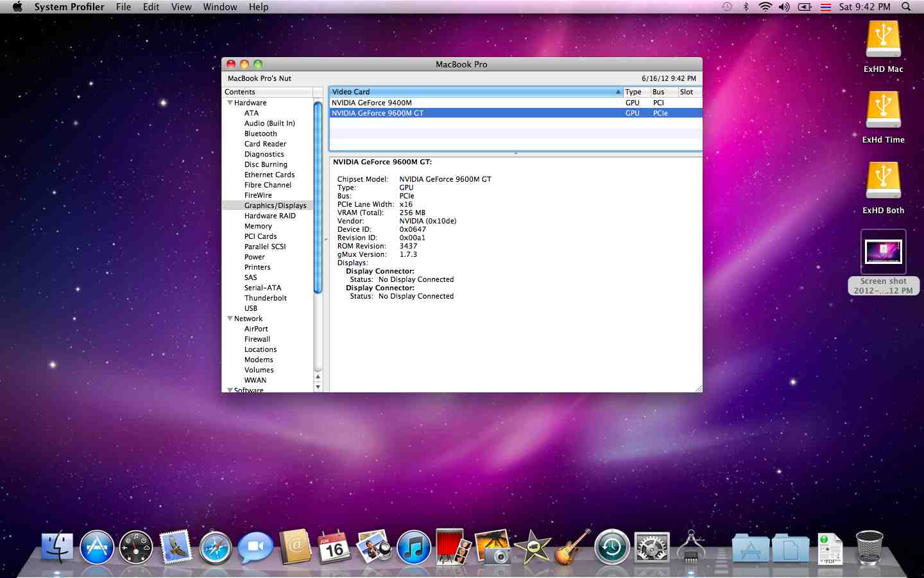Image resolution: width=924 pixels, height=578 pixels.
Task: Select Power in the sidebar
Action: click(255, 257)
